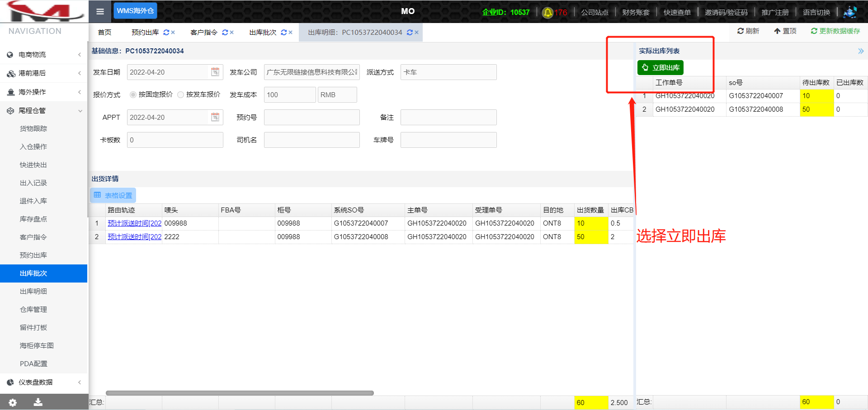868x410 pixels.
Task: Click the 司机名 input field
Action: pyautogui.click(x=312, y=140)
